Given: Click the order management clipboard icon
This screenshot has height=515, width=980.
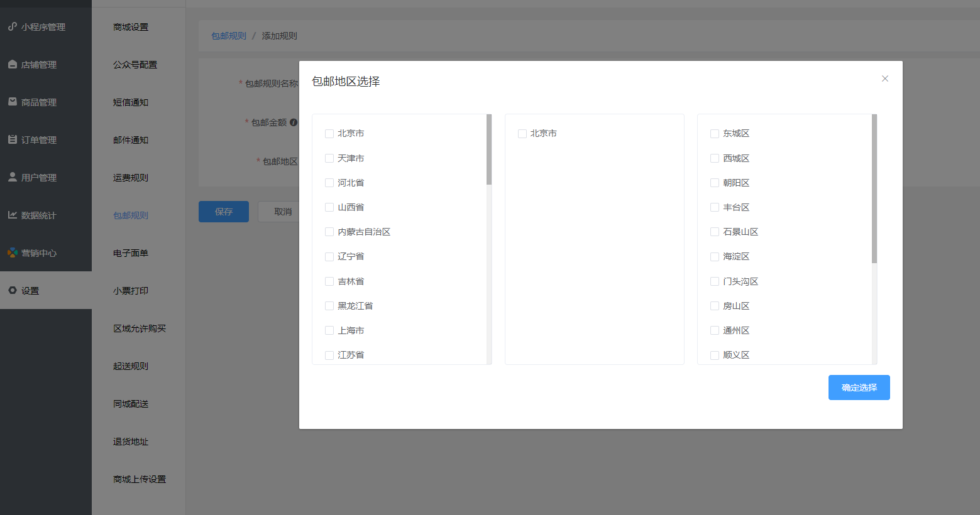Looking at the screenshot, I should 12,139.
